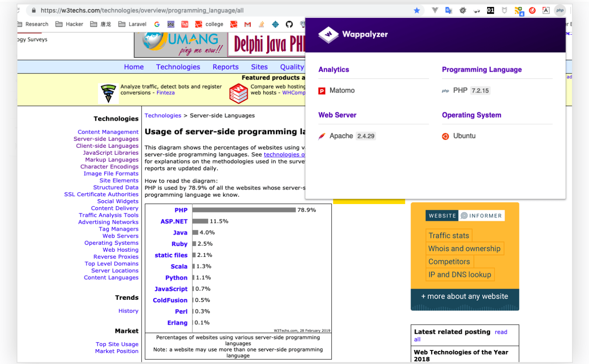Open Top Site Usage under Market

click(x=117, y=344)
